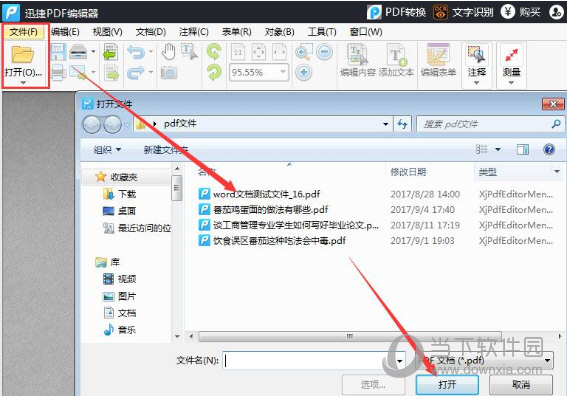This screenshot has height=399, width=567.
Task: Open the 对象(B) menu
Action: pyautogui.click(x=279, y=32)
